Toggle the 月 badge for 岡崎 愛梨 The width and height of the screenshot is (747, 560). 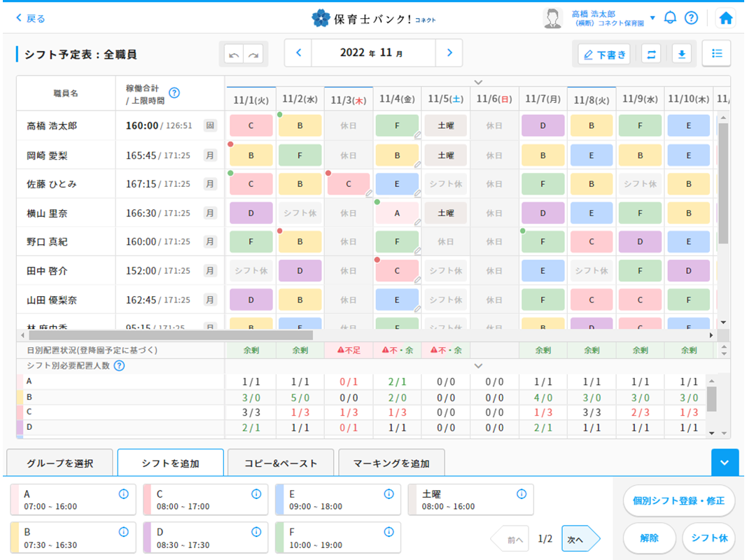(209, 155)
